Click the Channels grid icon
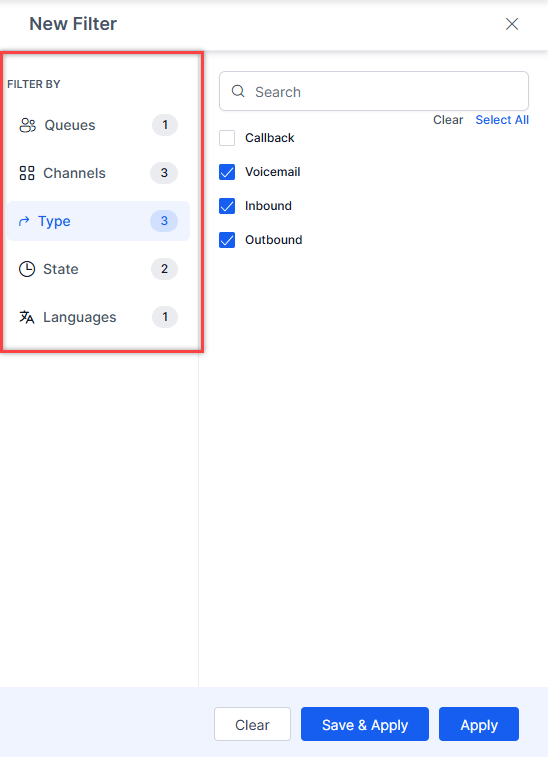Image resolution: width=548 pixels, height=757 pixels. (x=27, y=173)
